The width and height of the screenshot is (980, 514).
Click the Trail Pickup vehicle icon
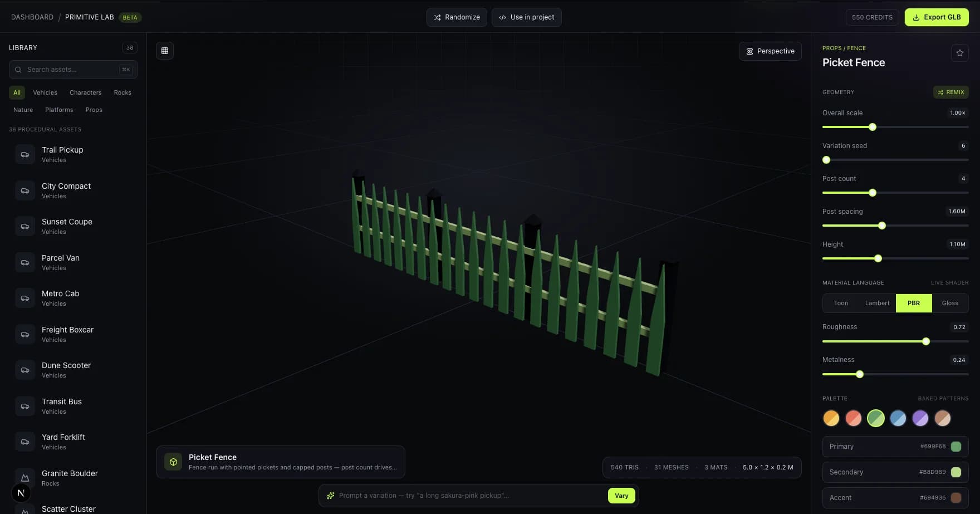point(25,154)
